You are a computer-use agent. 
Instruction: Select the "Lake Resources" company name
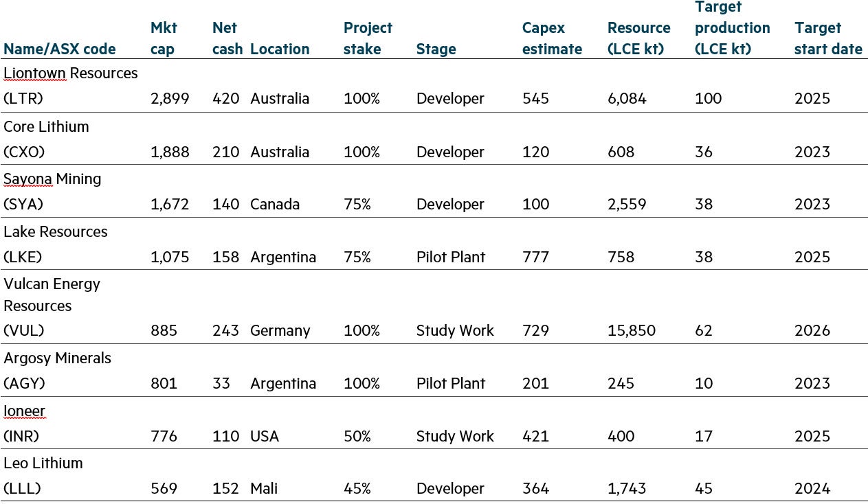(x=56, y=231)
